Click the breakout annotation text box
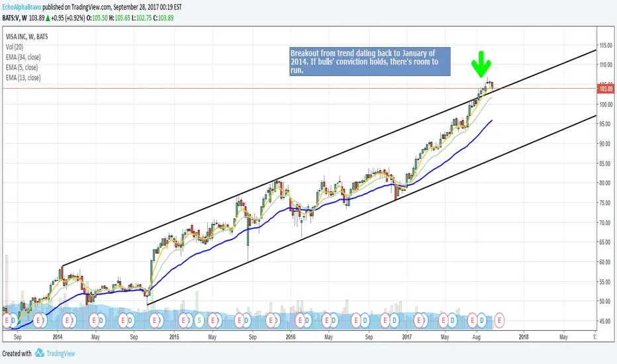The width and height of the screenshot is (617, 364). click(x=370, y=62)
